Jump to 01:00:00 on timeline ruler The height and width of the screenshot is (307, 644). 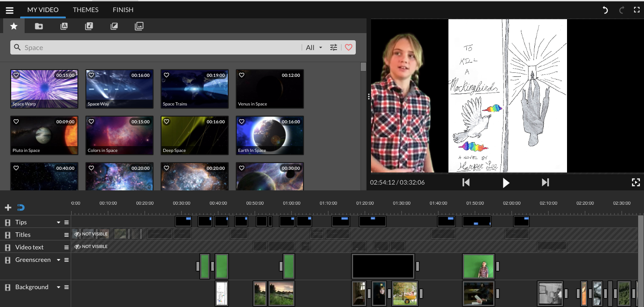(x=291, y=203)
